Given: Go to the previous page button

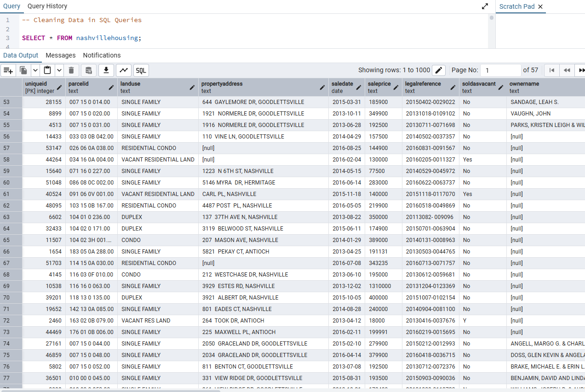Looking at the screenshot, I should click(x=567, y=70).
